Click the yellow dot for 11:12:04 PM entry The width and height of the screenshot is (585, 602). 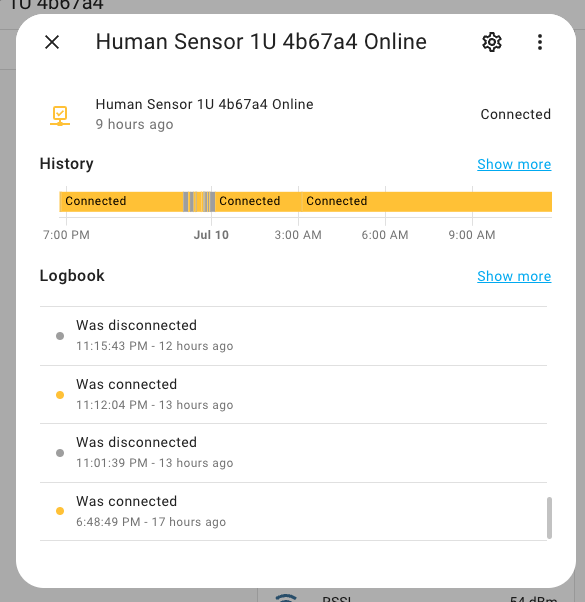pos(60,395)
